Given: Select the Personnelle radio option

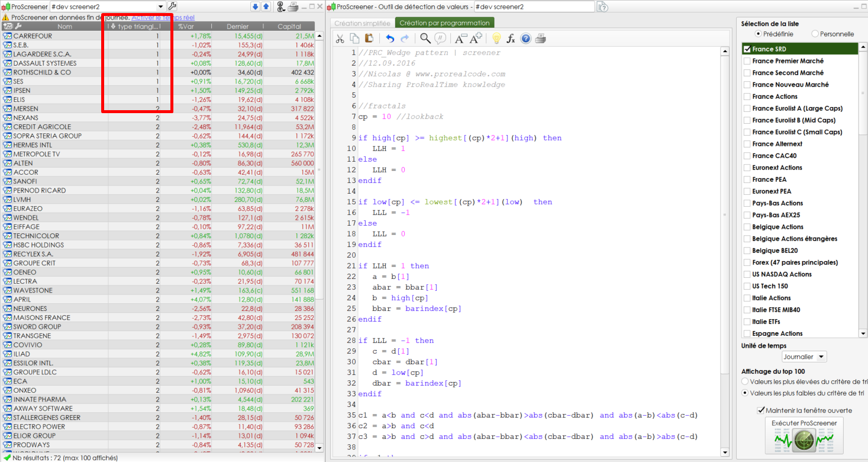Looking at the screenshot, I should (x=815, y=34).
